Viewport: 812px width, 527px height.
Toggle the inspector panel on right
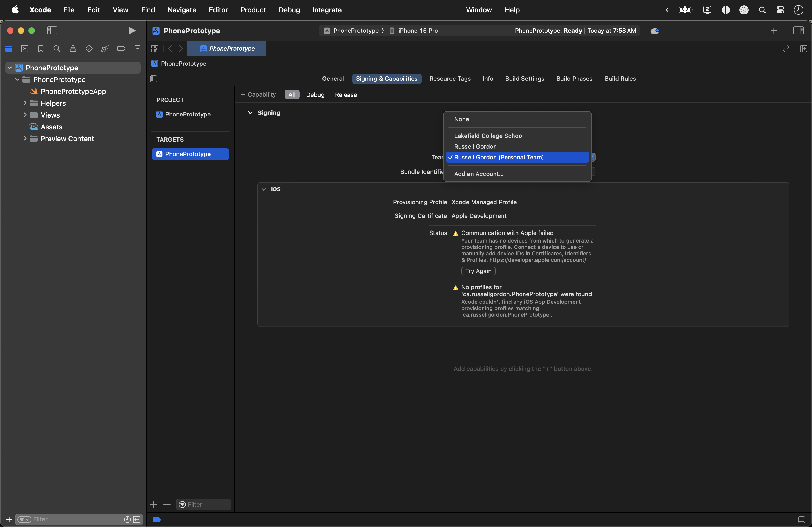point(798,31)
